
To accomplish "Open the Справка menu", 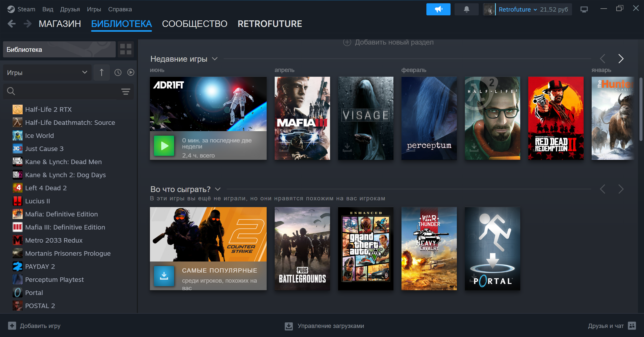I will [x=120, y=9].
